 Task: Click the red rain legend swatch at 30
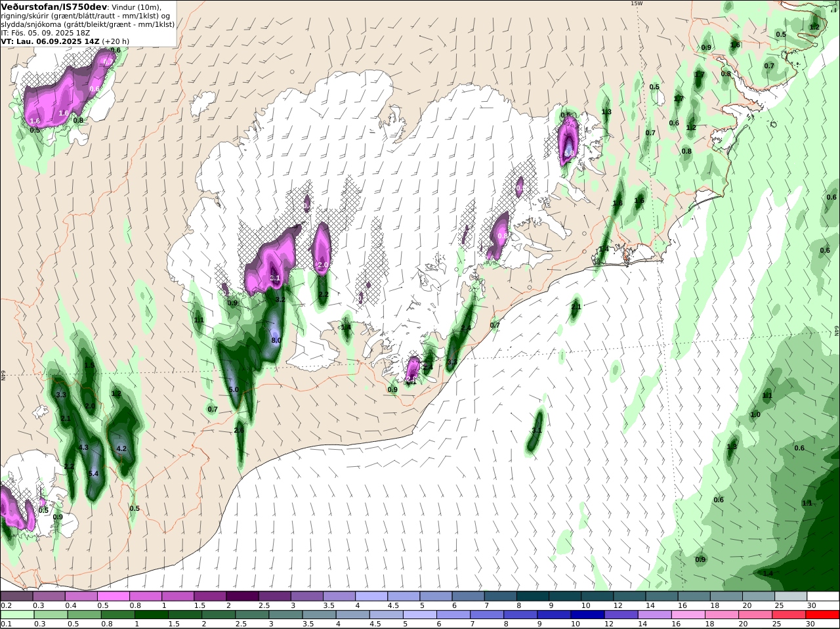(x=822, y=615)
